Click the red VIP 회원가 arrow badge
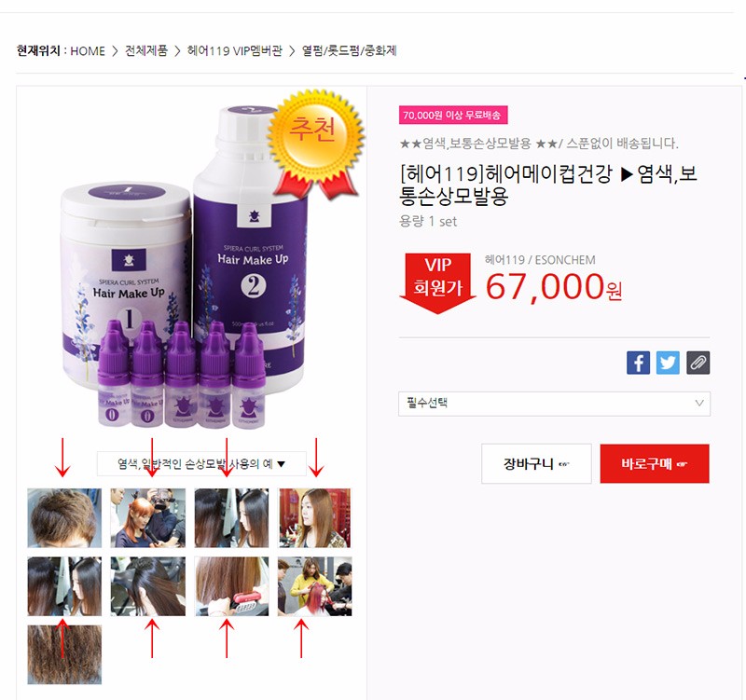Screen dimensions: 746x700 point(437,283)
